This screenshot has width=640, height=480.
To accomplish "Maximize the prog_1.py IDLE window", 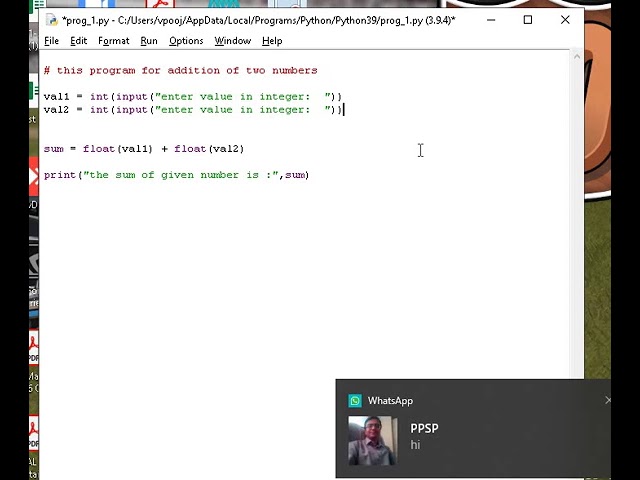I will point(528,20).
